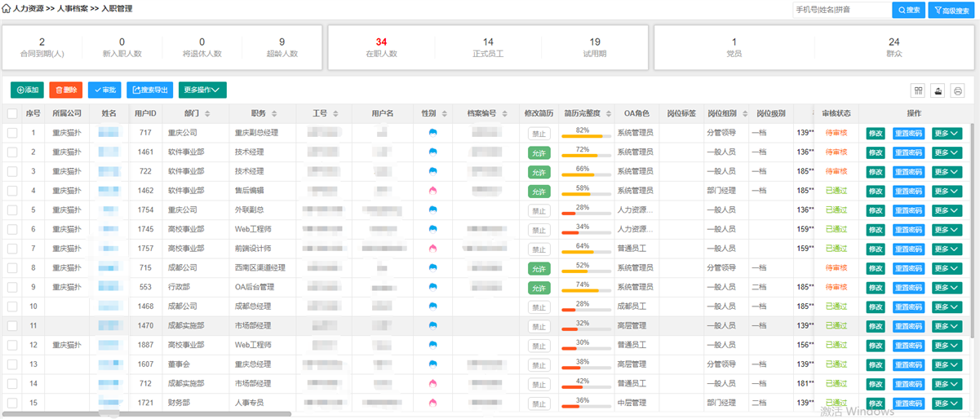Click the home icon in the breadcrumb
The width and height of the screenshot is (980, 419).
click(7, 9)
